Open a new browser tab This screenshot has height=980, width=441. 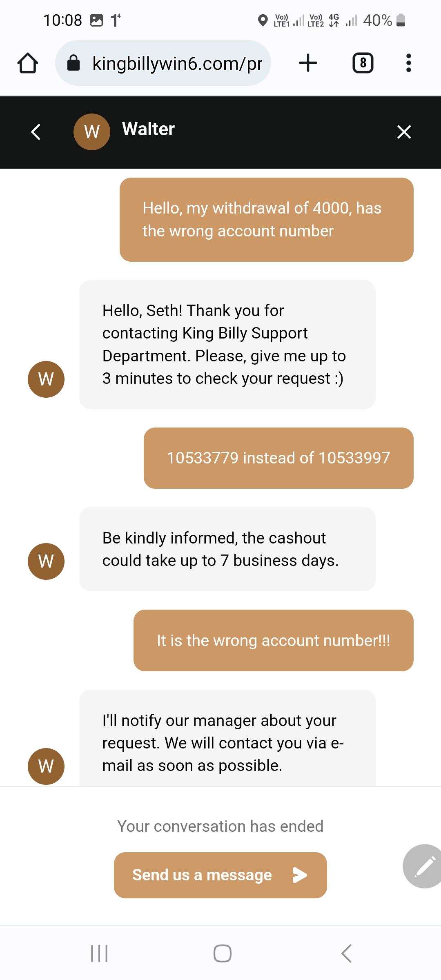tap(308, 63)
